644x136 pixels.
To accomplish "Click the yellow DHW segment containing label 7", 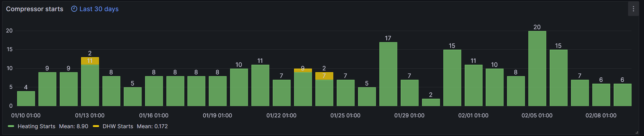I will (x=324, y=76).
